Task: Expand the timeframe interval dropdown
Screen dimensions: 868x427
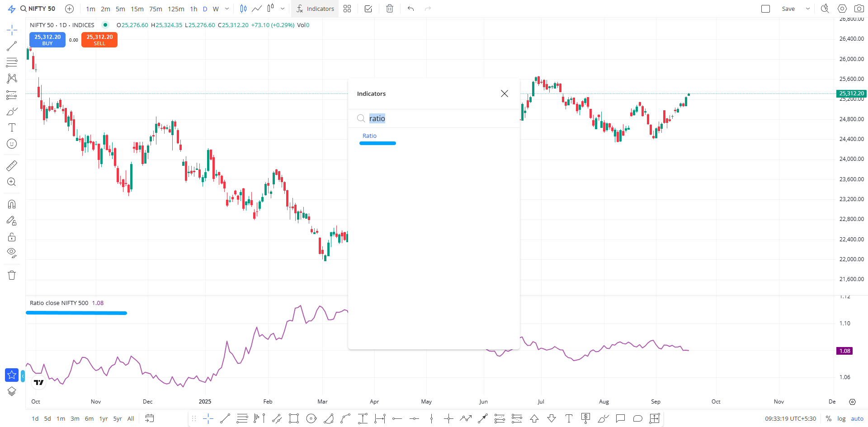Action: click(227, 9)
